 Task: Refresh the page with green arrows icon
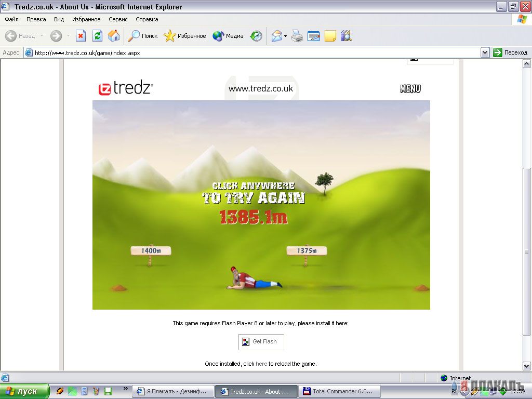pos(97,36)
